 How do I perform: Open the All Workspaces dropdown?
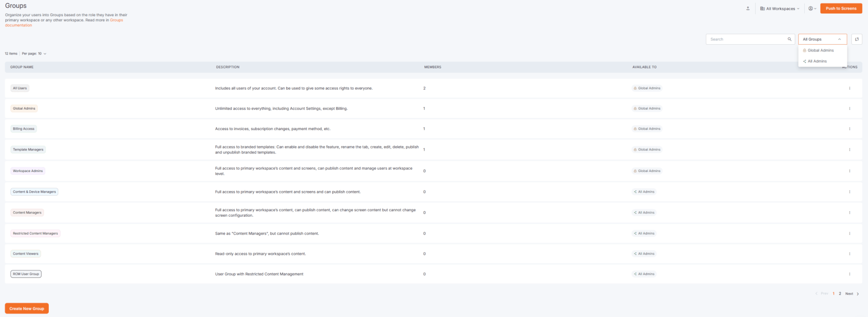pos(780,9)
